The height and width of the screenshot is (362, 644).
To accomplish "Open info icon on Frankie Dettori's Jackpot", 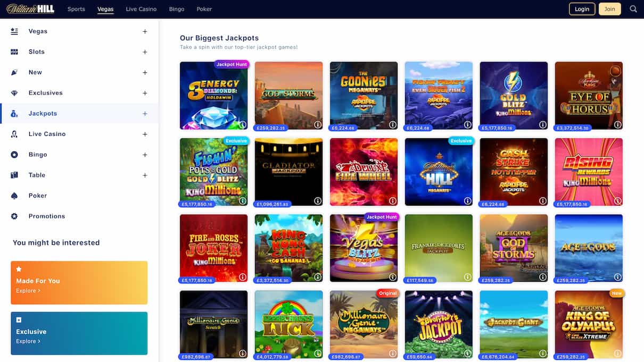I will [x=468, y=277].
